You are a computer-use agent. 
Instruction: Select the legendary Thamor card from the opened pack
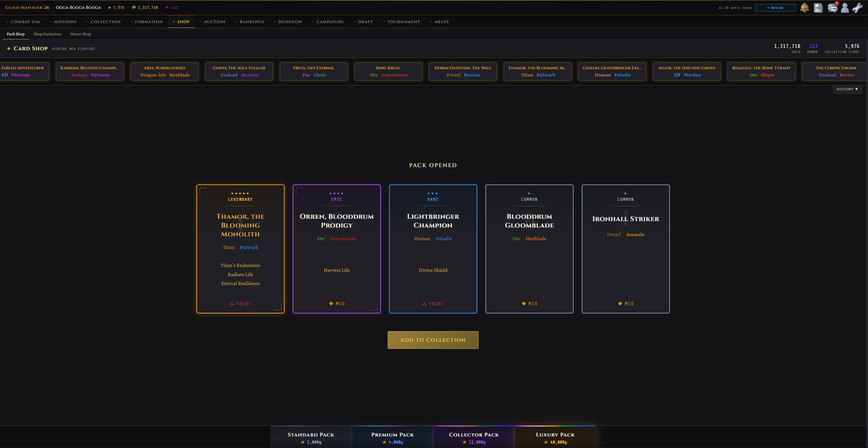coord(240,248)
